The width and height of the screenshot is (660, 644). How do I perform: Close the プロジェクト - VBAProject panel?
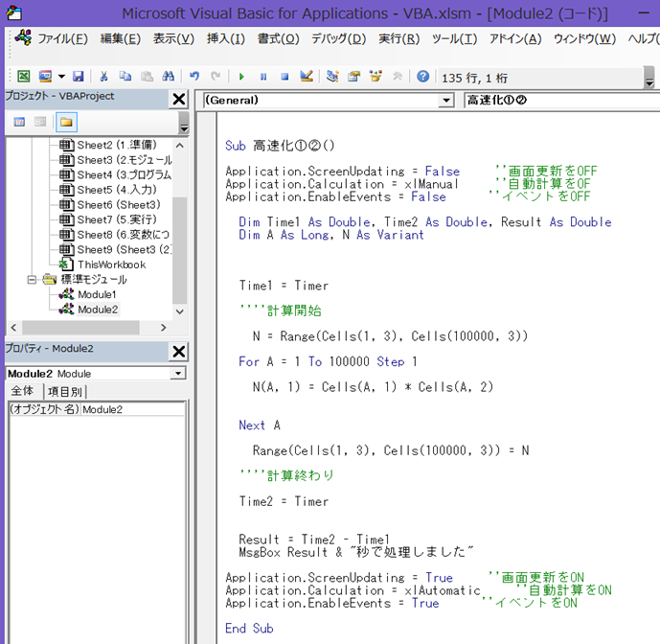click(179, 100)
